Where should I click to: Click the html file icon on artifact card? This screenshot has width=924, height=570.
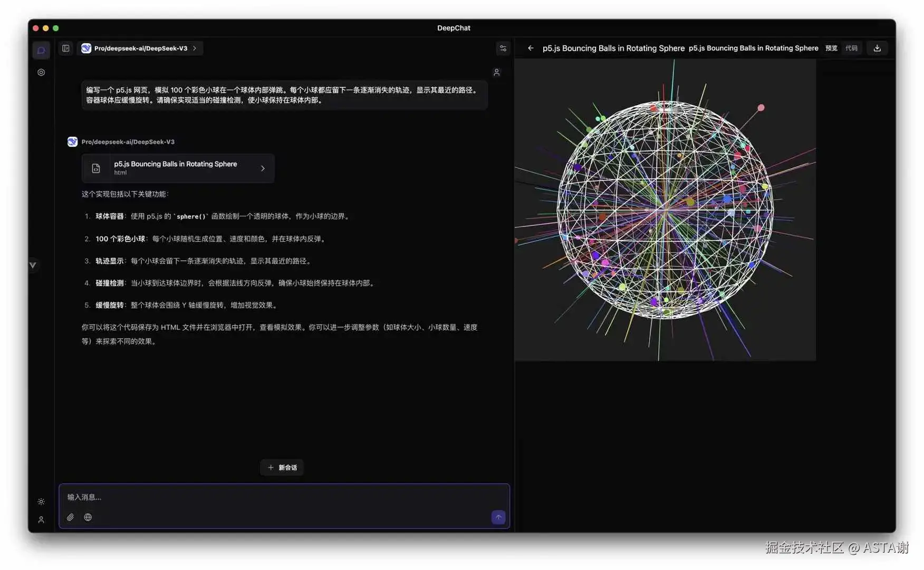(x=95, y=168)
